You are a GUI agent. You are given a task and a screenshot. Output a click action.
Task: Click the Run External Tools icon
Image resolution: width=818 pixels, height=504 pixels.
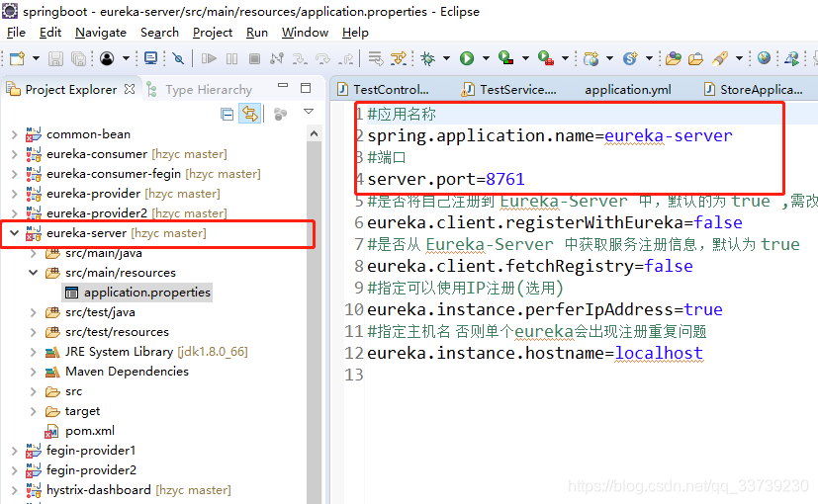point(546,58)
